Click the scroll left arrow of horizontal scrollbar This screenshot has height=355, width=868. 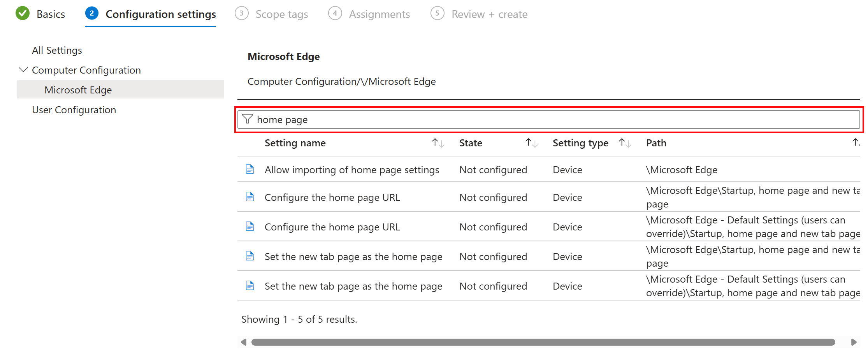click(244, 342)
